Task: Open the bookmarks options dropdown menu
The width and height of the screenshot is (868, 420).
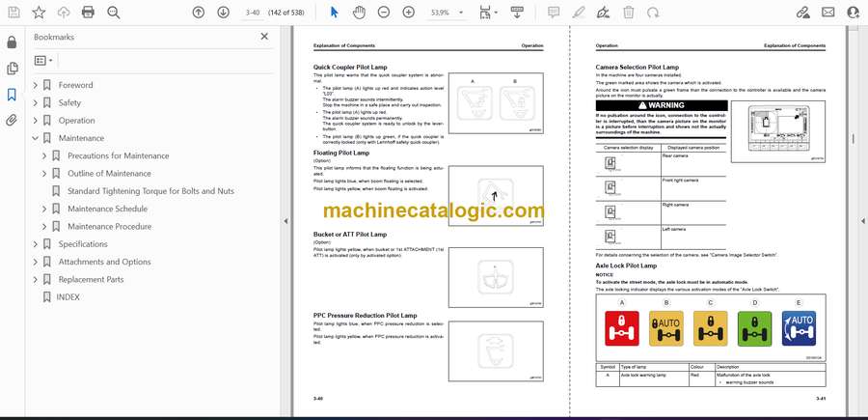Action: coord(43,61)
